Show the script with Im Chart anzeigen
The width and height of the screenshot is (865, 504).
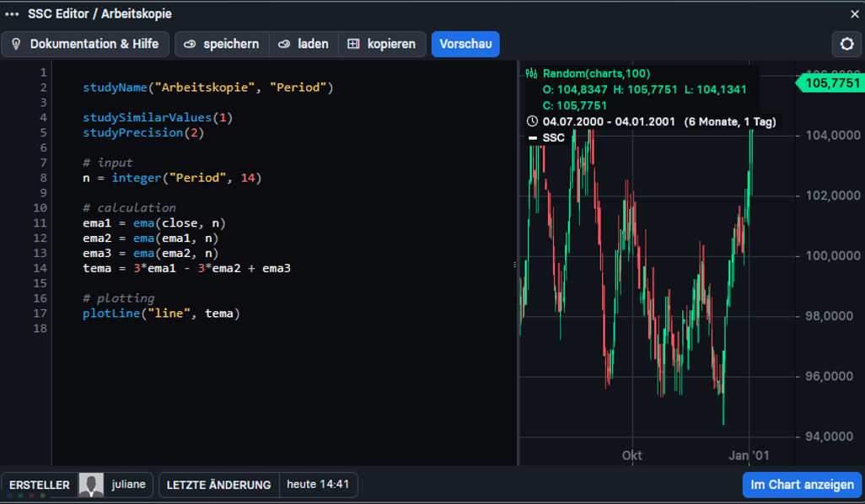click(802, 485)
